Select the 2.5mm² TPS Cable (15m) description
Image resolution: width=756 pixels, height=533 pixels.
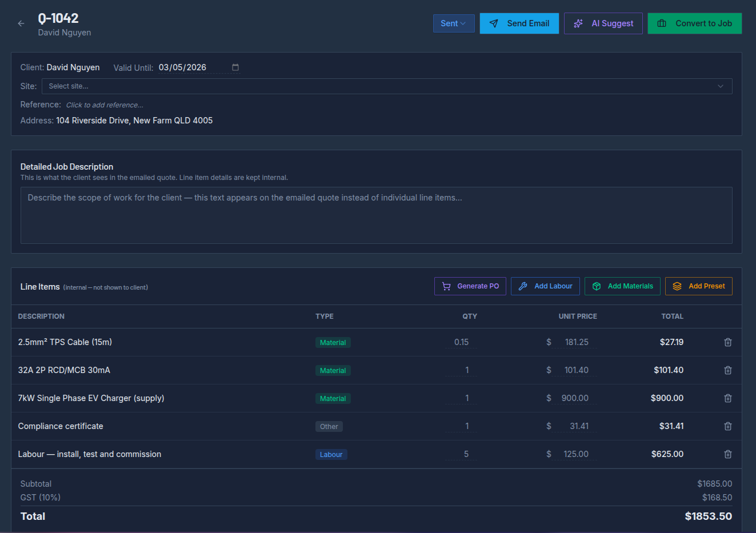tap(65, 342)
